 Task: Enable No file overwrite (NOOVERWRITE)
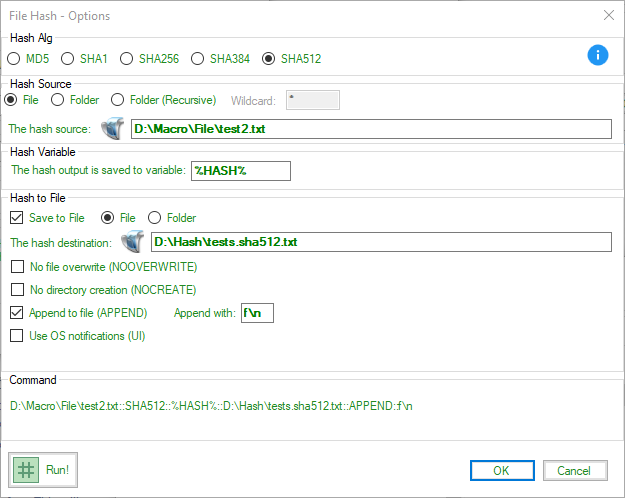17,267
